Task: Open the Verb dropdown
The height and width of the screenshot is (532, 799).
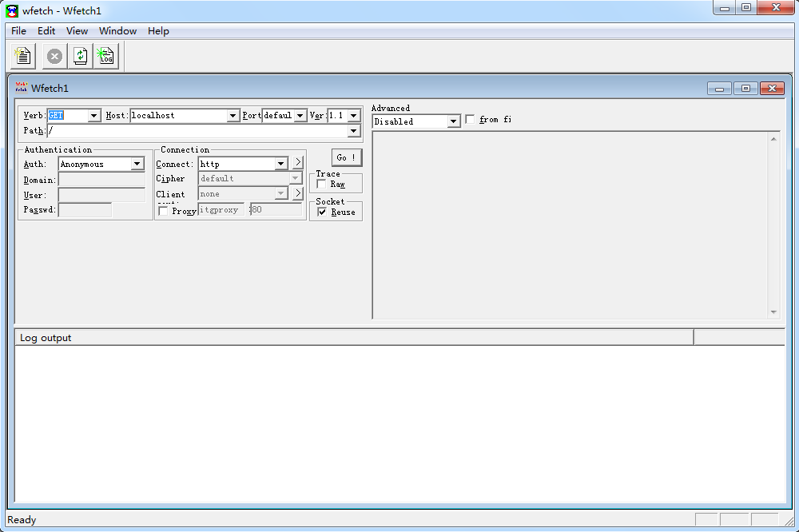Action: (93, 116)
